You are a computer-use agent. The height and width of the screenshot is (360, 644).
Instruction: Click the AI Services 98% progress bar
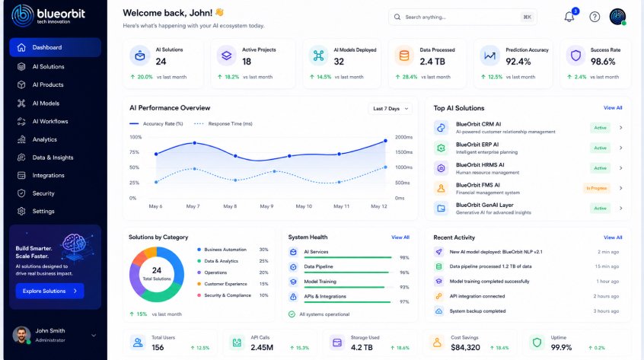tap(347, 257)
